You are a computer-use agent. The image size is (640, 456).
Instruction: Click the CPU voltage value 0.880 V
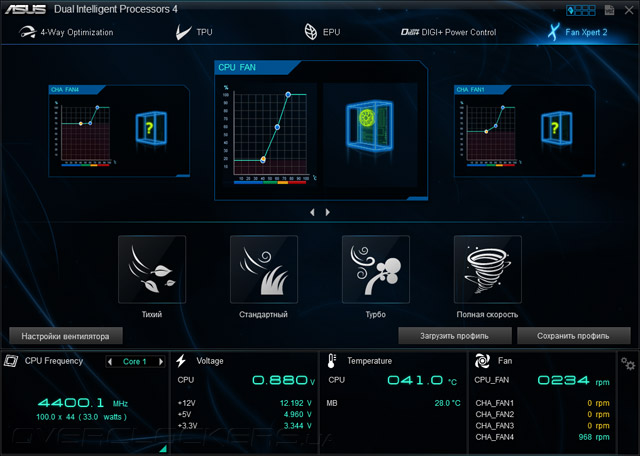click(284, 380)
